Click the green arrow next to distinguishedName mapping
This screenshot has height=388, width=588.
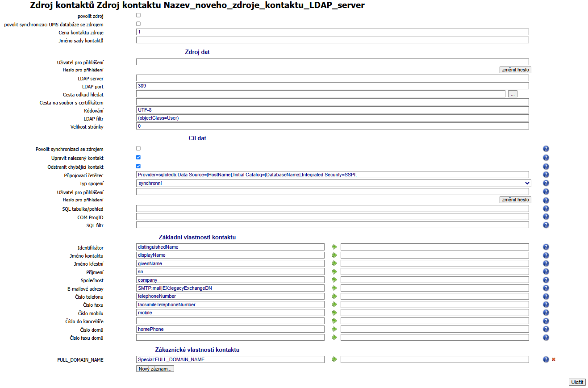pos(334,246)
